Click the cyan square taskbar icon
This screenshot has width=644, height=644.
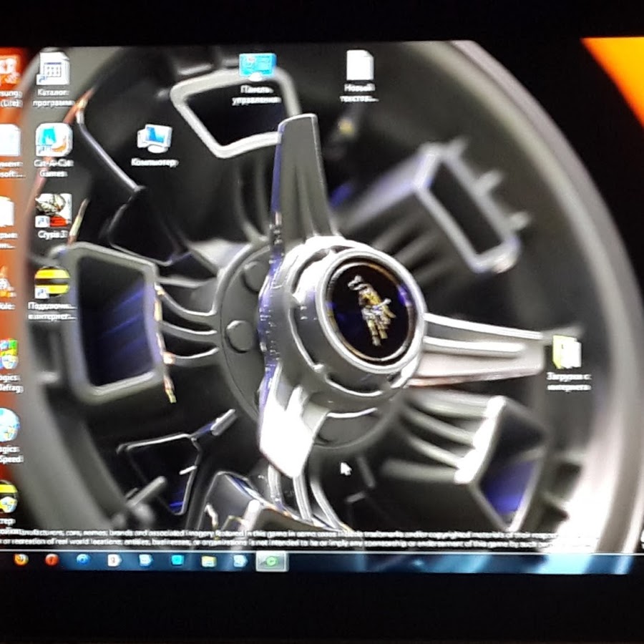click(x=177, y=560)
